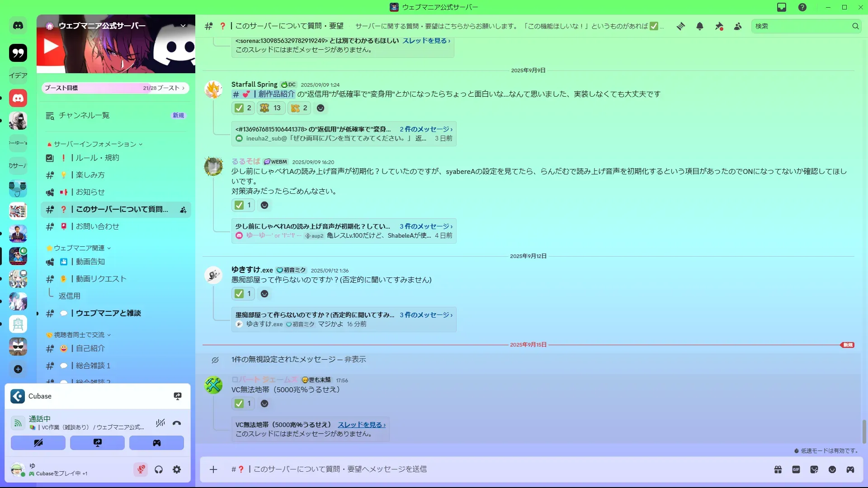868x488 pixels.
Task: Open pinned messages icon
Action: click(x=719, y=26)
